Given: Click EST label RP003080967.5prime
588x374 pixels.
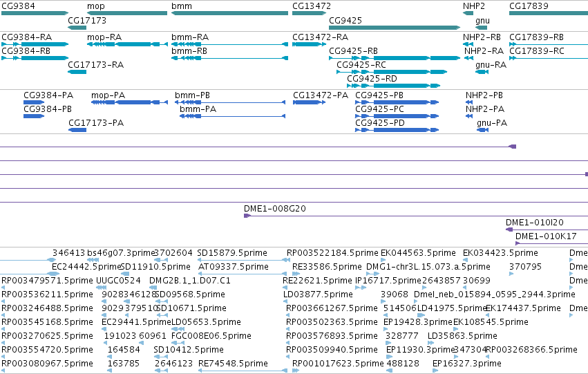Looking at the screenshot, I should coord(47,364).
